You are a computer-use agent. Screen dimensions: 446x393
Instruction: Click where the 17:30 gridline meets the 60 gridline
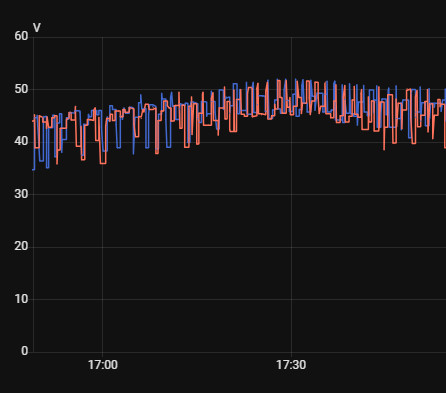click(292, 37)
